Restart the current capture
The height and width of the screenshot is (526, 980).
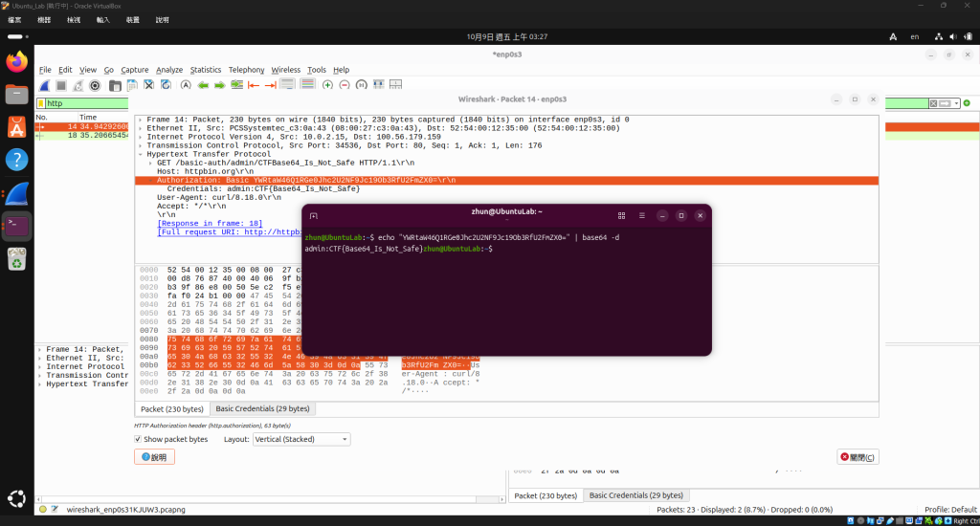[78, 85]
